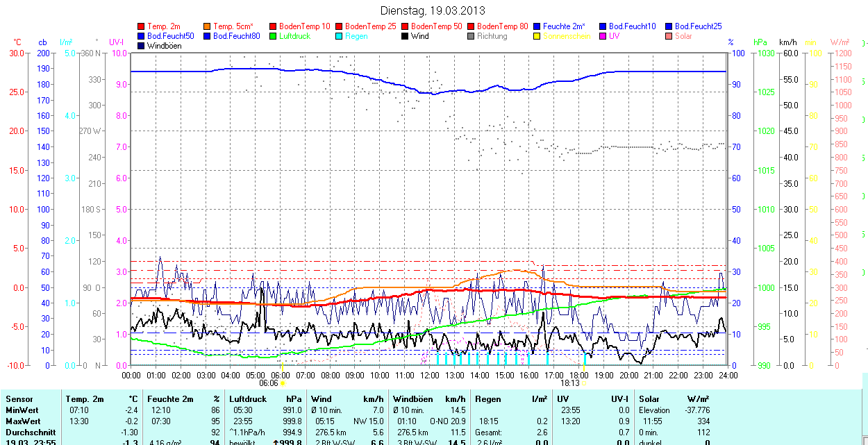Click the red Temp. 2m legend swatch

(142, 26)
